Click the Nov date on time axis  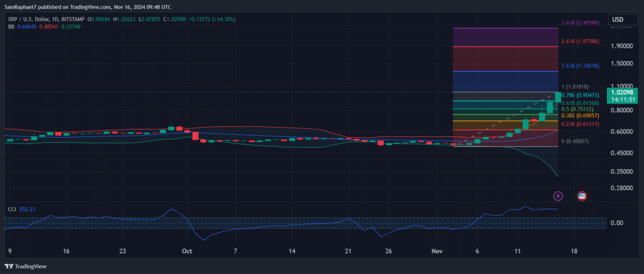(438, 251)
